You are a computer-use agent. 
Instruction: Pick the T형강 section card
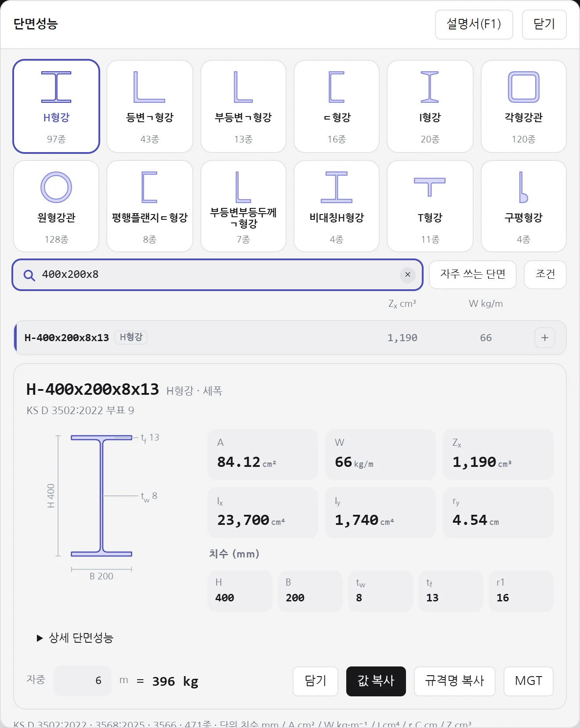click(430, 206)
